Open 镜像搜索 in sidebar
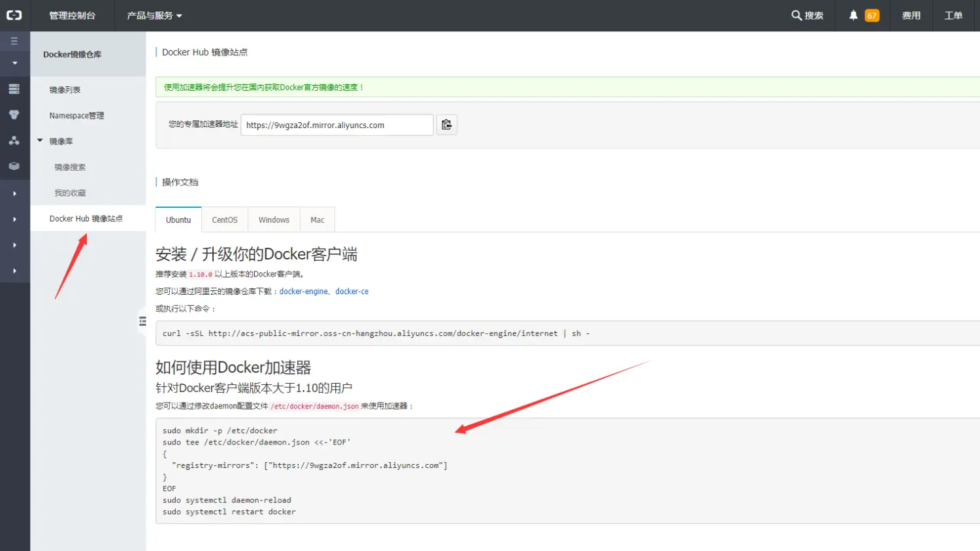This screenshot has height=551, width=980. pos(70,167)
